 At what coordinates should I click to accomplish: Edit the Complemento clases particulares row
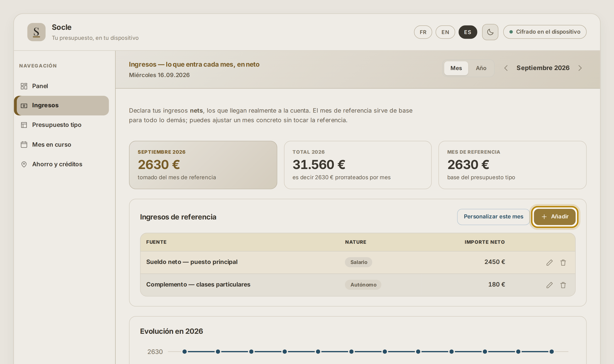point(549,285)
